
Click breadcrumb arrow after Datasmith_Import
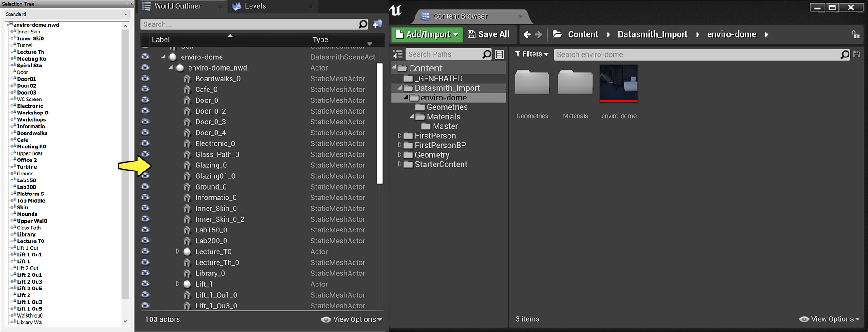click(x=698, y=34)
